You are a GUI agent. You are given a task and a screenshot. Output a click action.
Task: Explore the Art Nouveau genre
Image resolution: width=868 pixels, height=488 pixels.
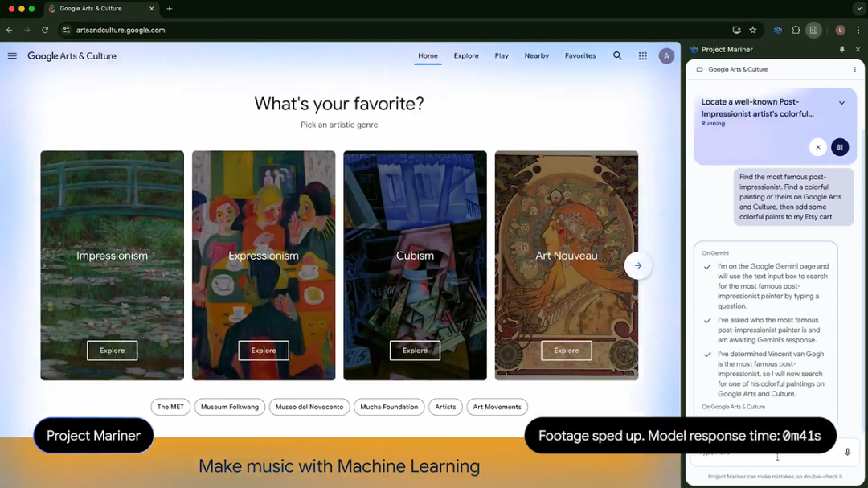567,350
